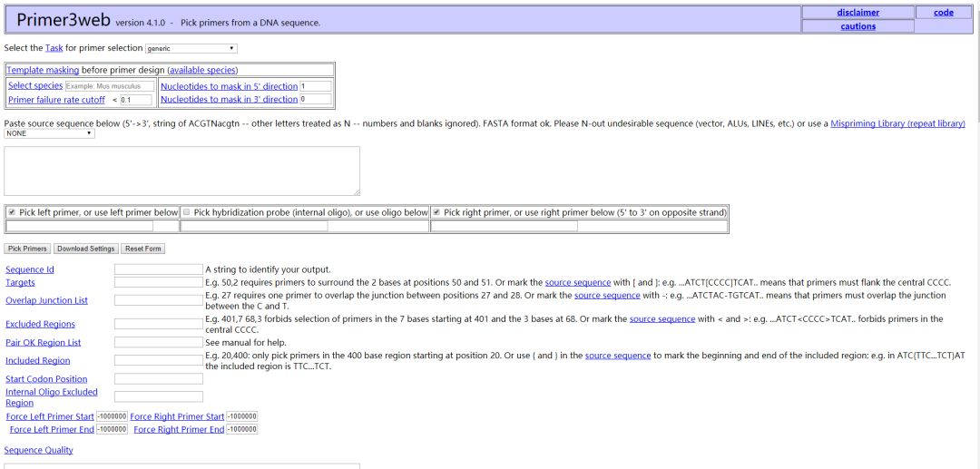Open the Internal Oligo Excluded Region link
The image size is (980, 469).
pyautogui.click(x=51, y=397)
